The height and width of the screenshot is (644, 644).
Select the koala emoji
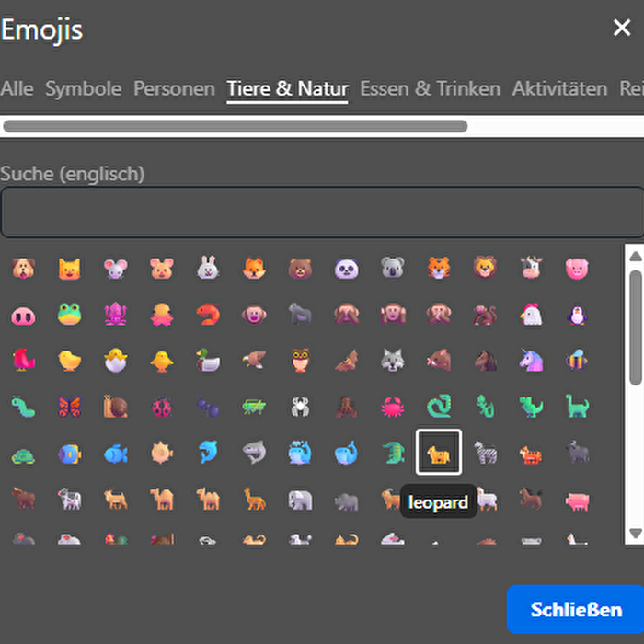pyautogui.click(x=393, y=269)
